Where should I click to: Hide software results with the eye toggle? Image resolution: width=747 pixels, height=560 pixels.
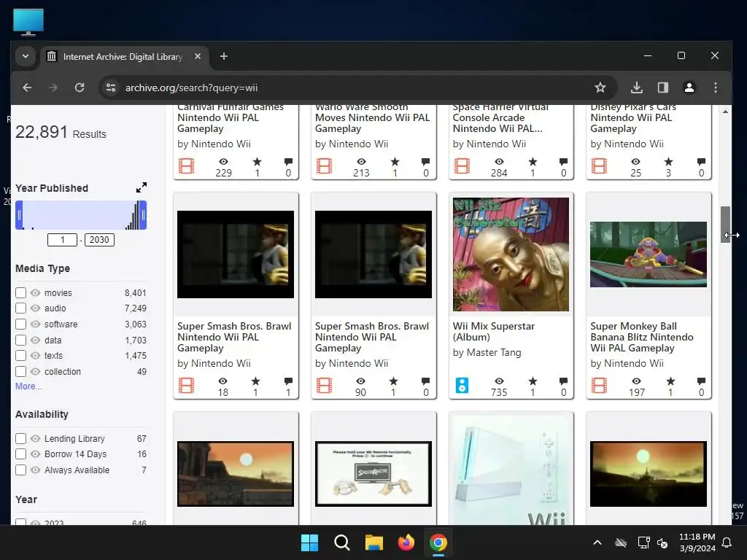(x=35, y=324)
